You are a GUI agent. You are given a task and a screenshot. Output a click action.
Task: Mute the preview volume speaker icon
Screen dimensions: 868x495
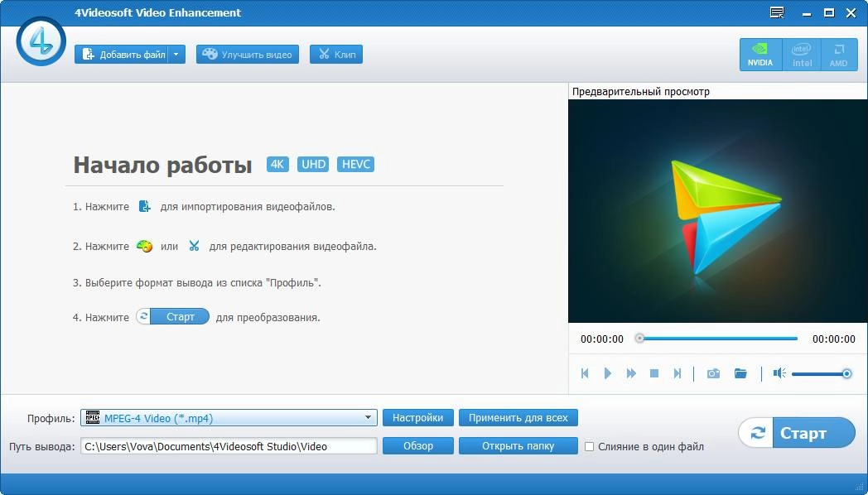coord(779,373)
